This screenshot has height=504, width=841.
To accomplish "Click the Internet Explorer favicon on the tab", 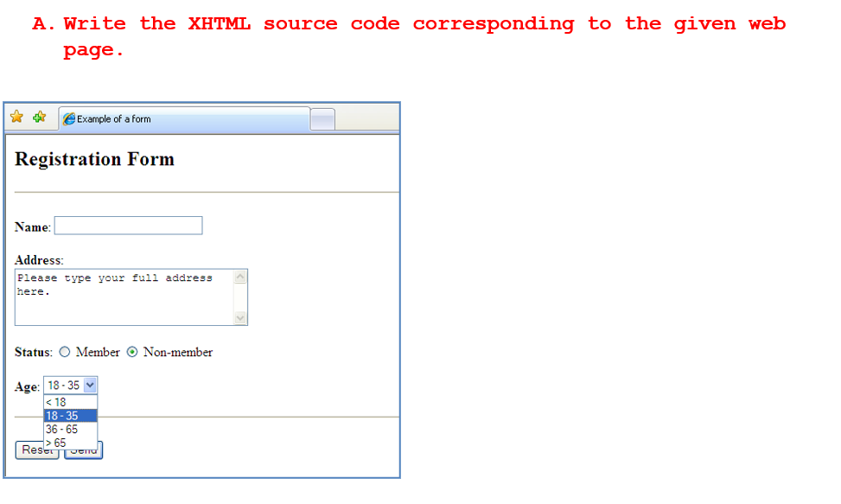I will [68, 118].
